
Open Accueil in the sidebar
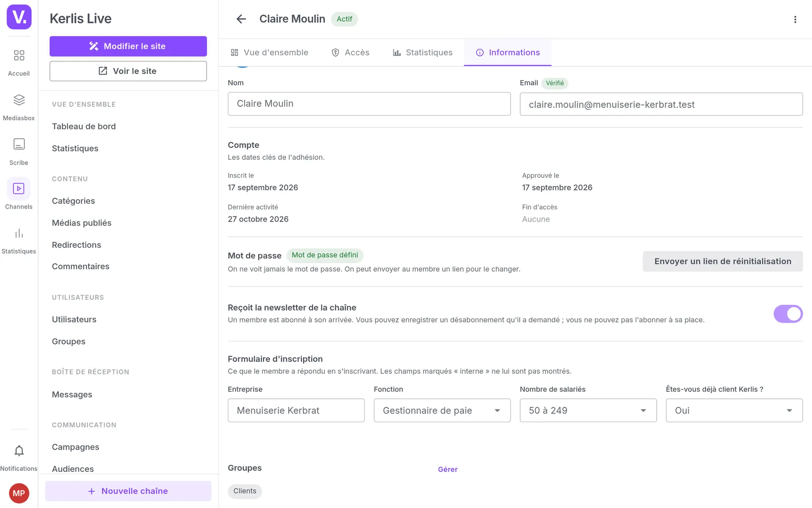click(19, 62)
